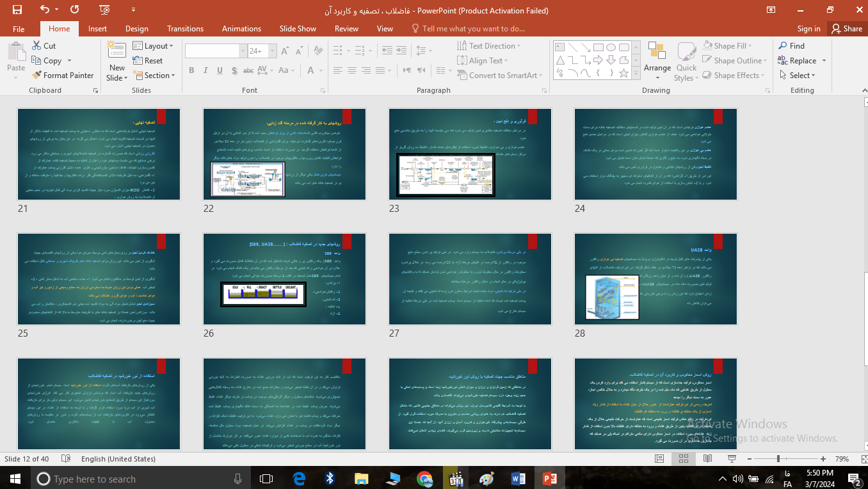Click the Format Painter brush icon
Image resolution: width=868 pixels, height=489 pixels.
(x=37, y=76)
